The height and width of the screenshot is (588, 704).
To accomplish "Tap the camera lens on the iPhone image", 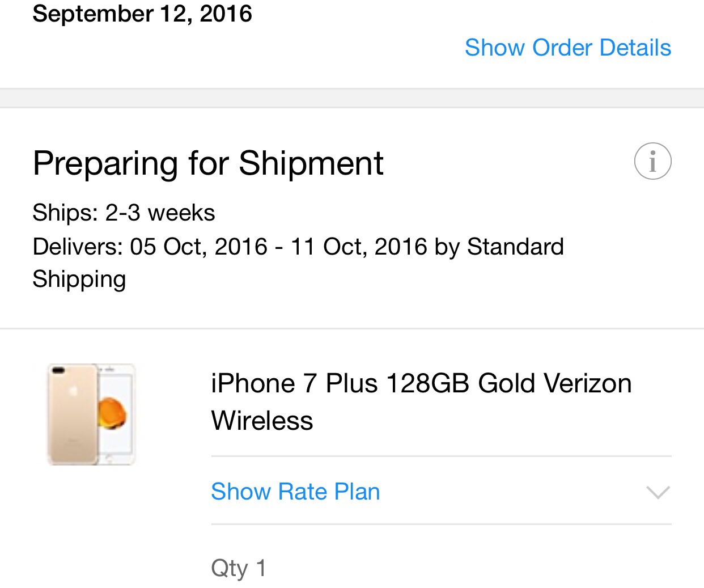I will 58,371.
